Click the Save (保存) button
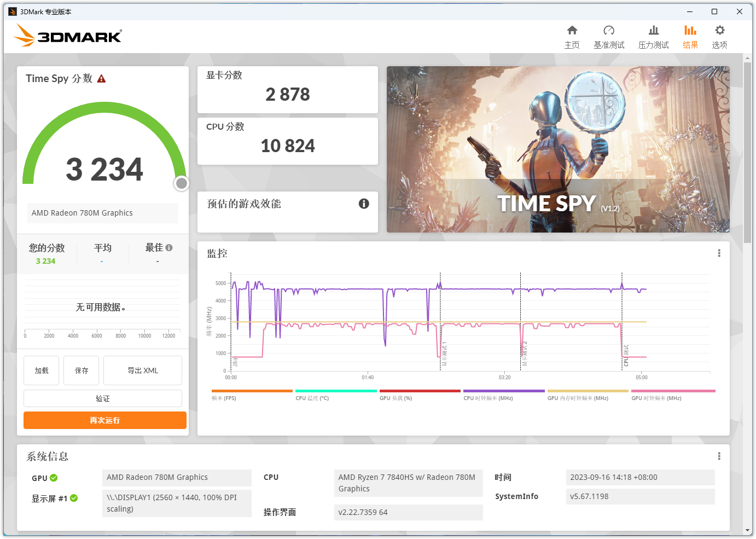 click(81, 370)
